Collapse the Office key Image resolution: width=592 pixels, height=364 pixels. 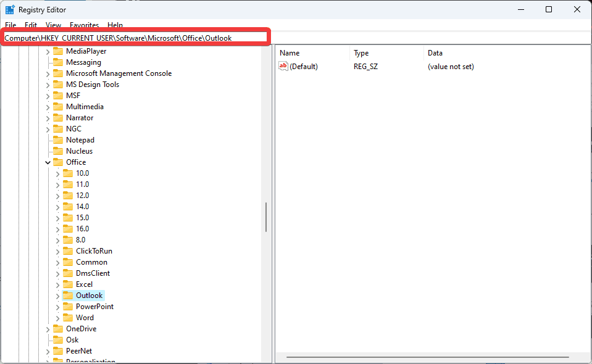point(48,163)
